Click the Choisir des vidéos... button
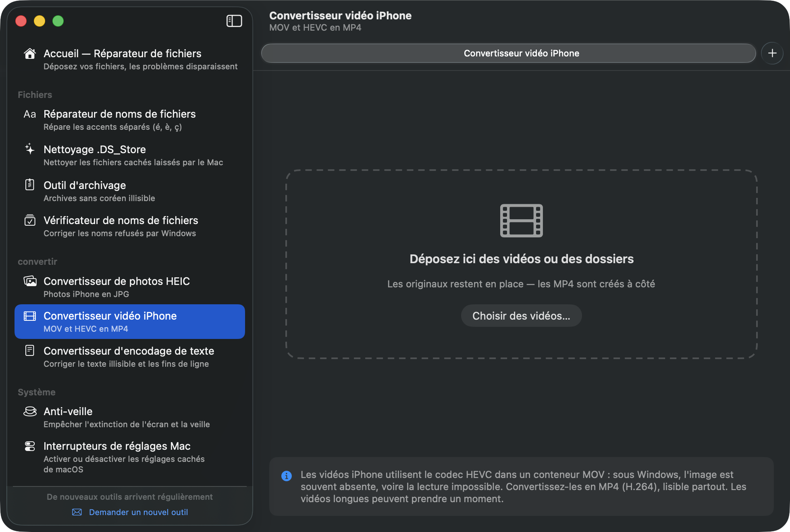790x532 pixels. 522,316
